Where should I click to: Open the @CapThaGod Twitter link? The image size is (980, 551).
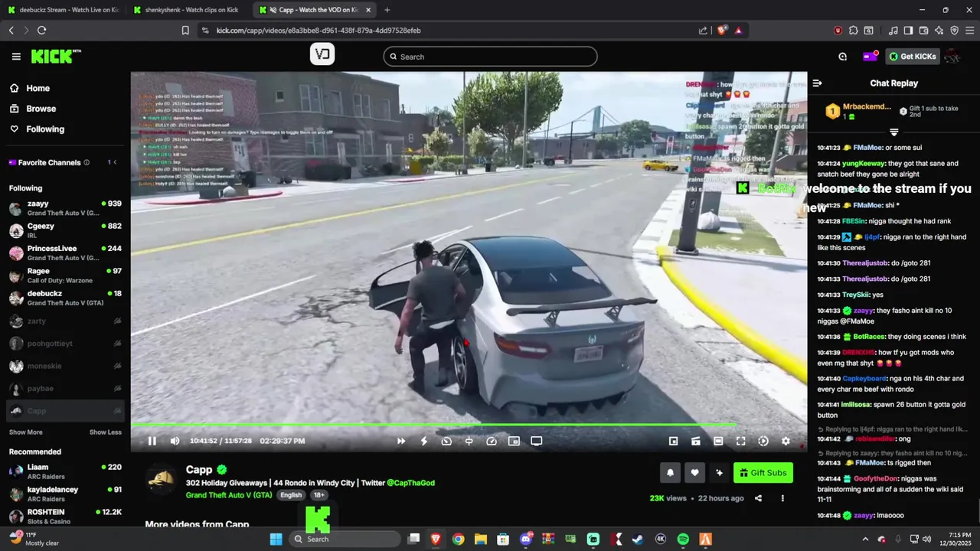tap(410, 483)
